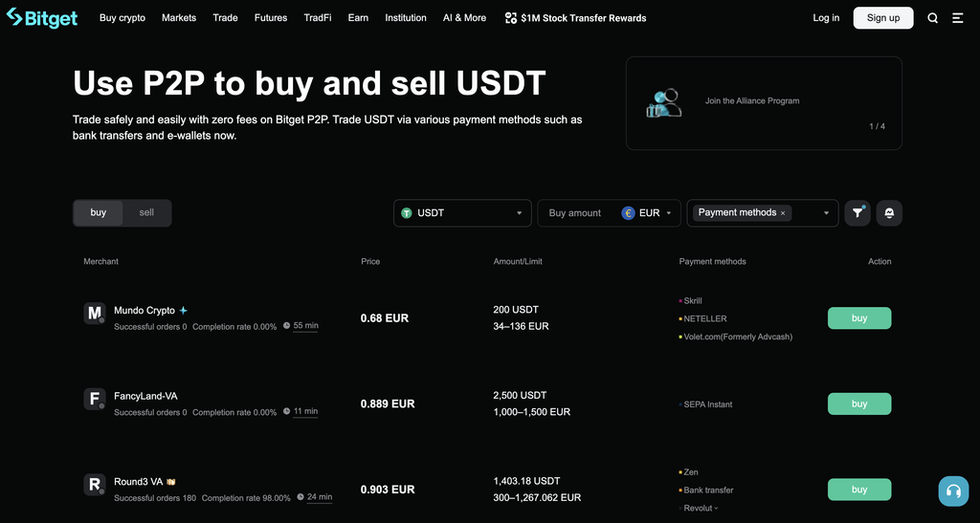This screenshot has width=980, height=523.
Task: Click the badge icon next to Round3 VA
Action: [x=170, y=482]
